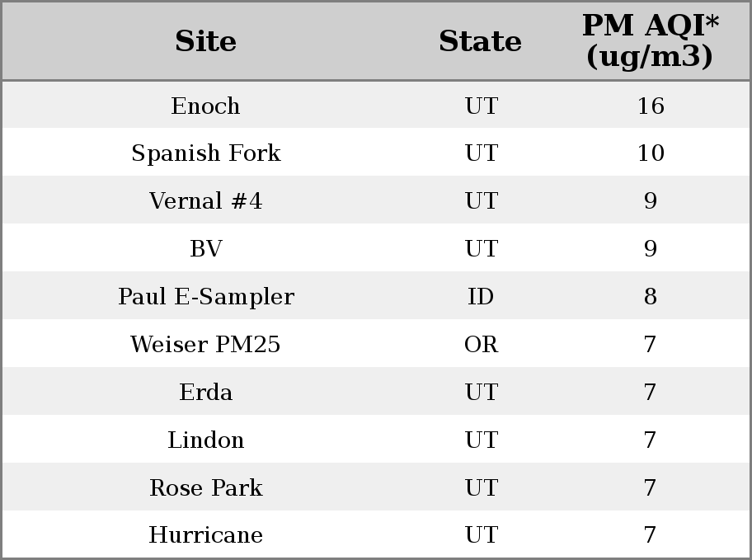This screenshot has width=752, height=560.
Task: Click the Paul E-Sampler site name
Action: (x=206, y=297)
